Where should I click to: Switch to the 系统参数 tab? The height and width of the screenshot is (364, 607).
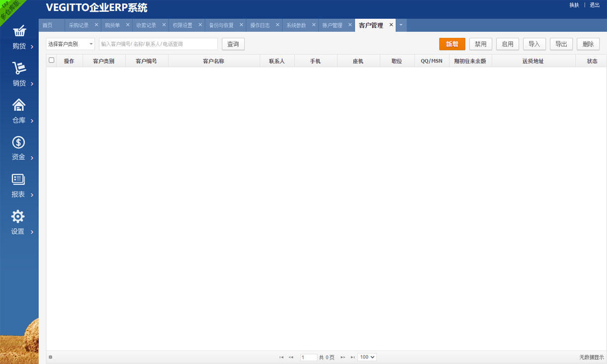point(296,25)
